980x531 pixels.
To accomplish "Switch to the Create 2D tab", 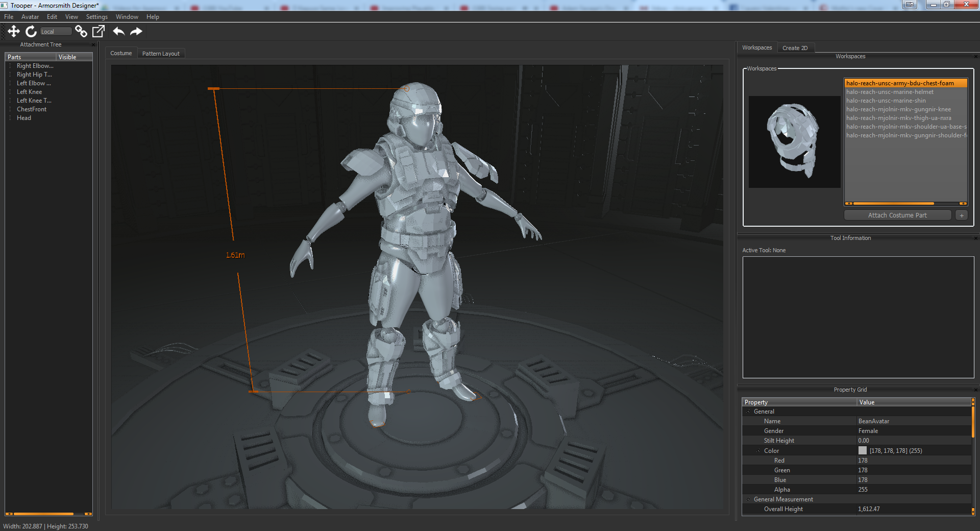I will (795, 48).
